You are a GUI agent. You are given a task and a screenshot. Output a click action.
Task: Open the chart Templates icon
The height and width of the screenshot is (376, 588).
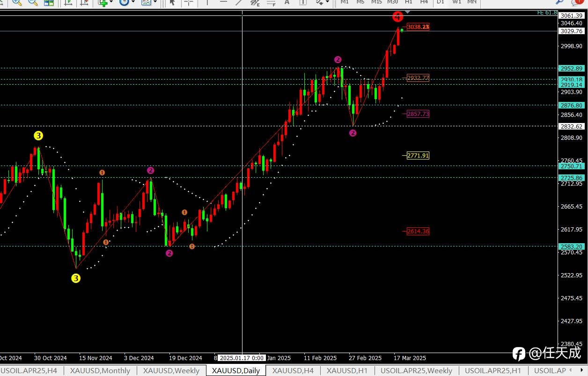(x=146, y=2)
